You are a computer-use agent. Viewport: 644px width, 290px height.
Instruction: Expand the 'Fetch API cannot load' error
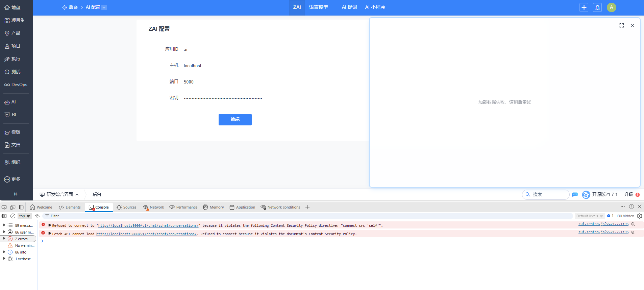click(50, 233)
